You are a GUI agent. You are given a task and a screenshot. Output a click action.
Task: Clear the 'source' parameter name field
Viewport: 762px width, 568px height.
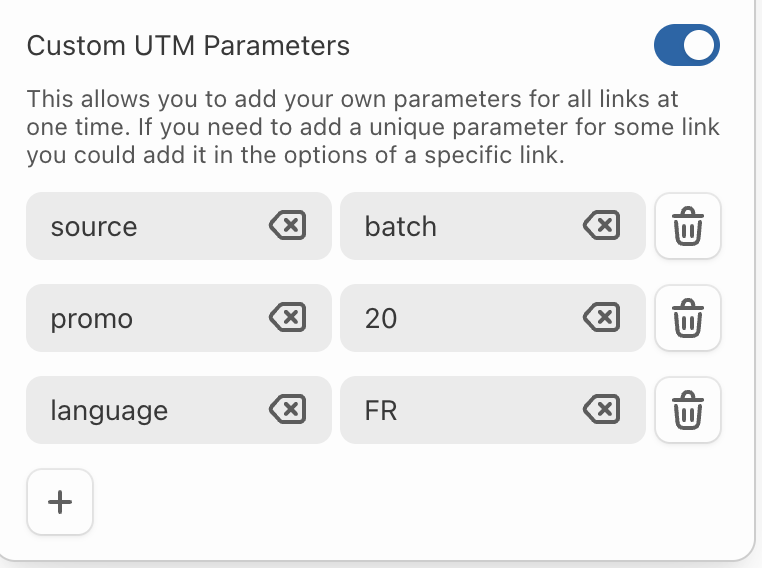[x=287, y=226]
